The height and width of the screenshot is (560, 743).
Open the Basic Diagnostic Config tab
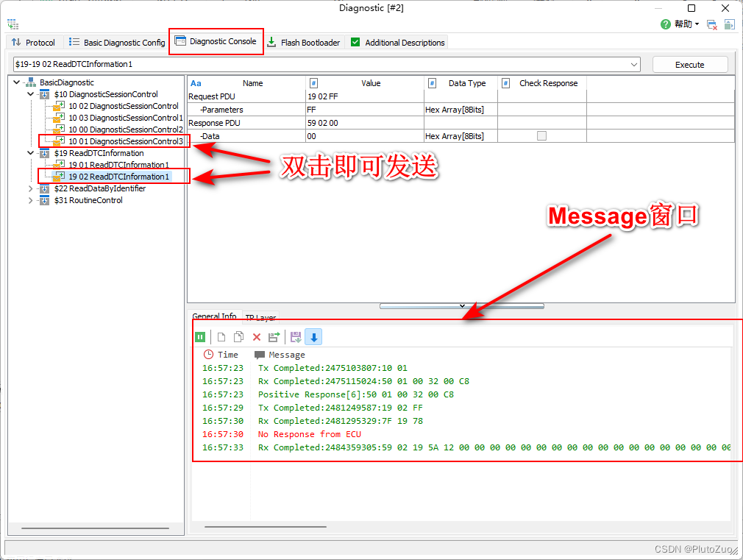click(116, 43)
